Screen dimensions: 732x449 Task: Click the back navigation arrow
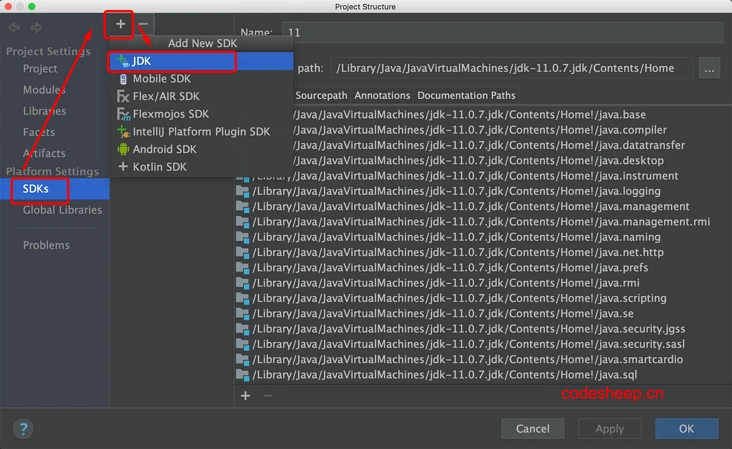pyautogui.click(x=14, y=27)
